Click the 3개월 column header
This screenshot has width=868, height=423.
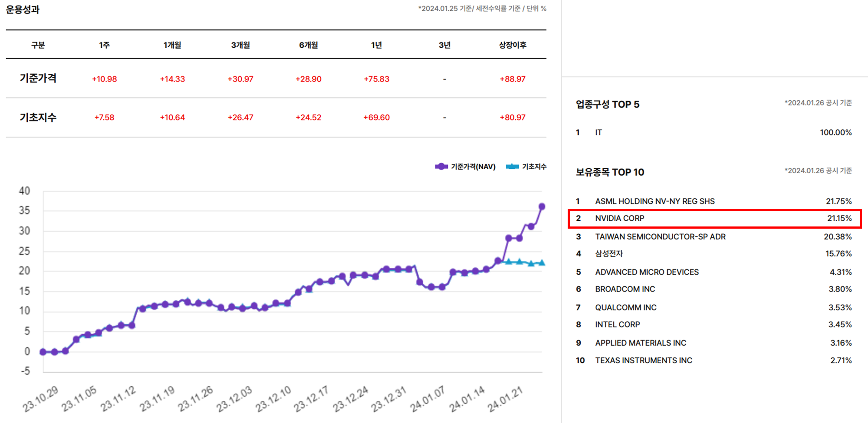240,45
